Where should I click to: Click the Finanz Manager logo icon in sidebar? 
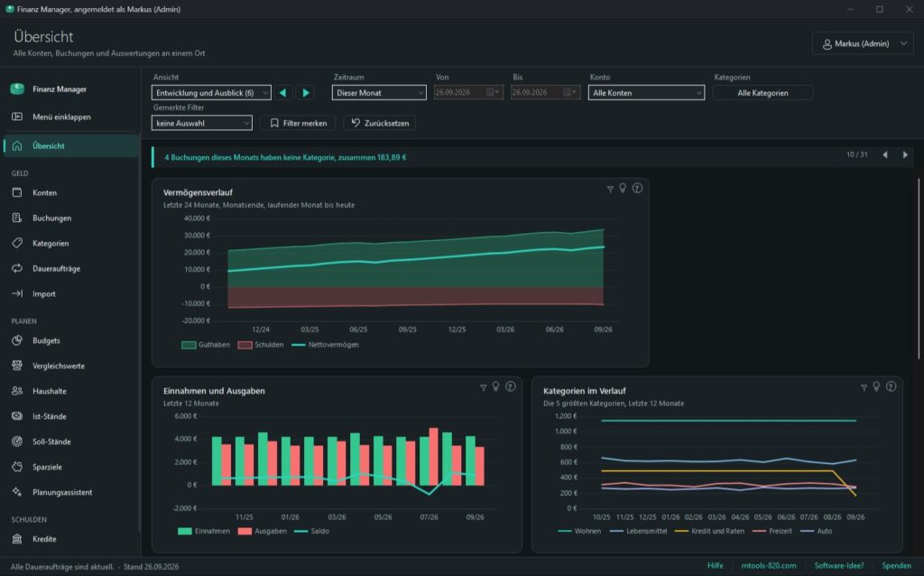17,88
